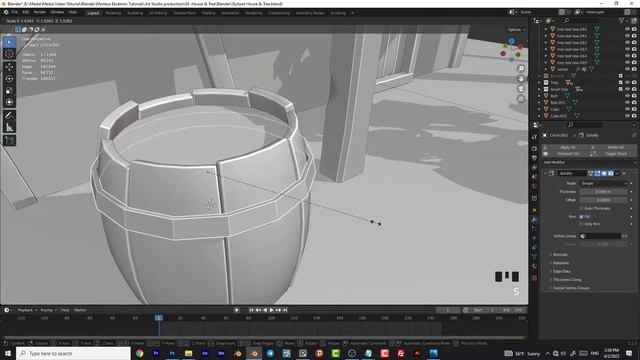Enable Only Rim checkbox

[581, 224]
